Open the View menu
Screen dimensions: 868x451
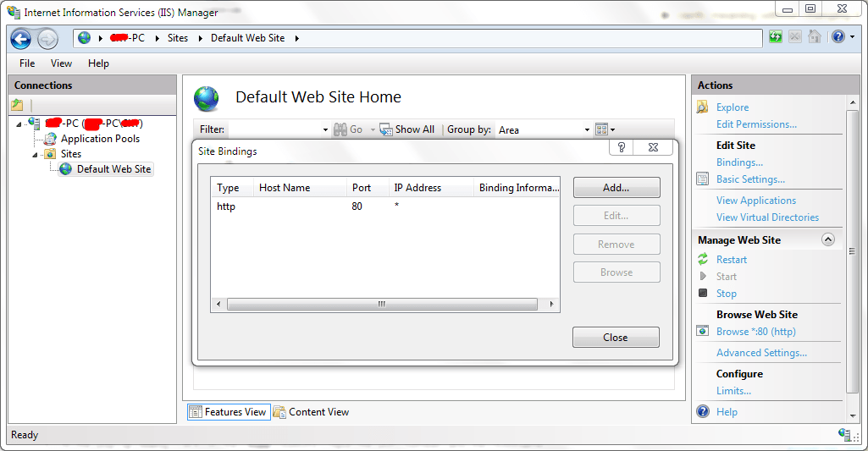pos(61,63)
